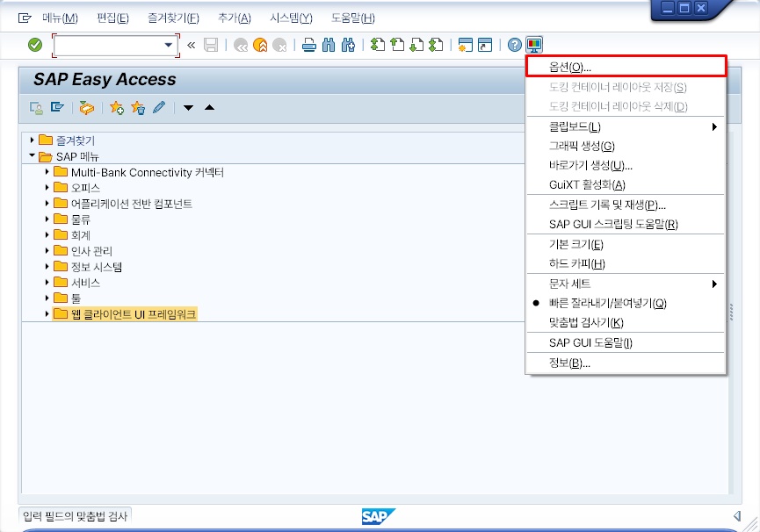
Task: Click the Move Favorites Down arrow
Action: tap(189, 107)
